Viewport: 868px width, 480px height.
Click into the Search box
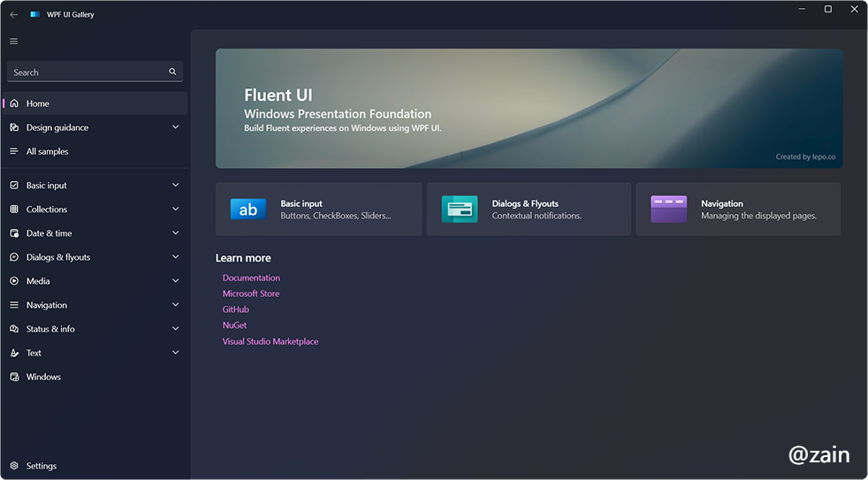point(95,72)
